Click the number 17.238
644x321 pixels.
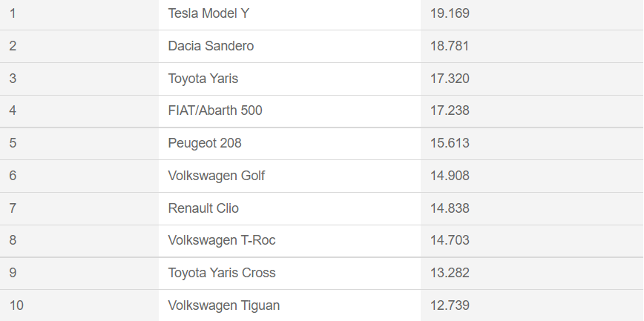[x=450, y=110]
